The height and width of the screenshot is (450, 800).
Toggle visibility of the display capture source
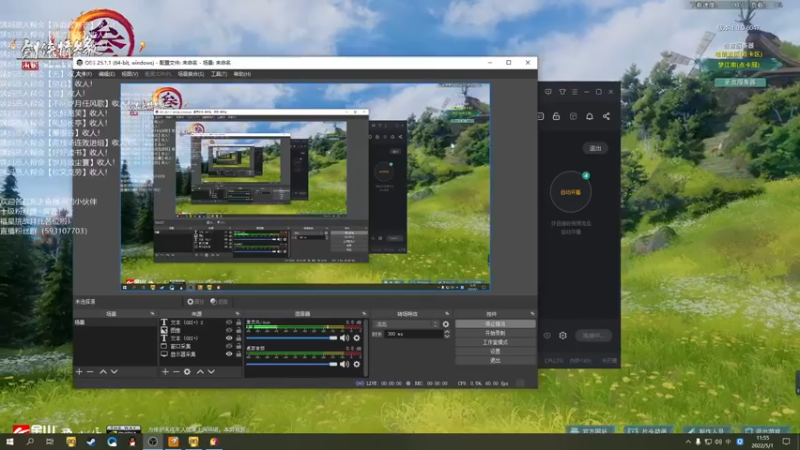coord(229,354)
